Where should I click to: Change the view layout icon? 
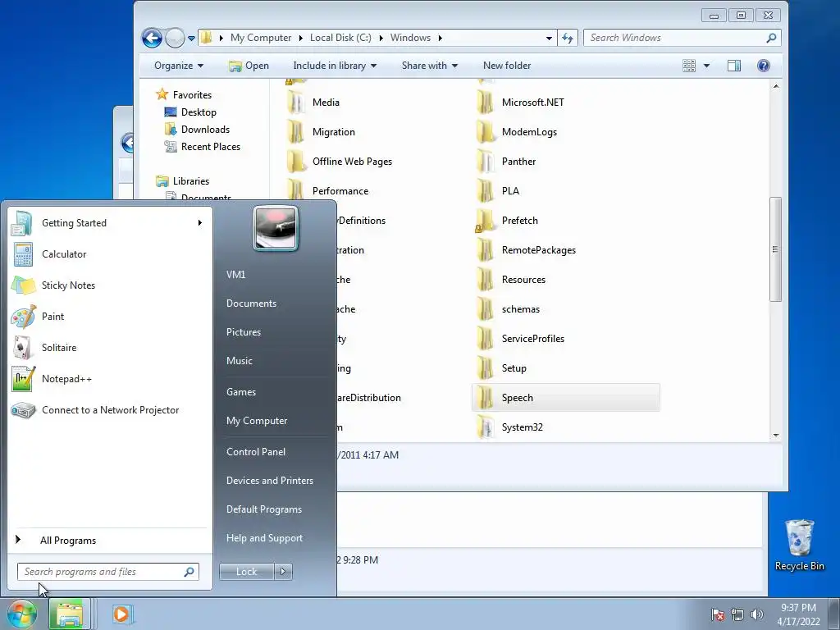689,66
